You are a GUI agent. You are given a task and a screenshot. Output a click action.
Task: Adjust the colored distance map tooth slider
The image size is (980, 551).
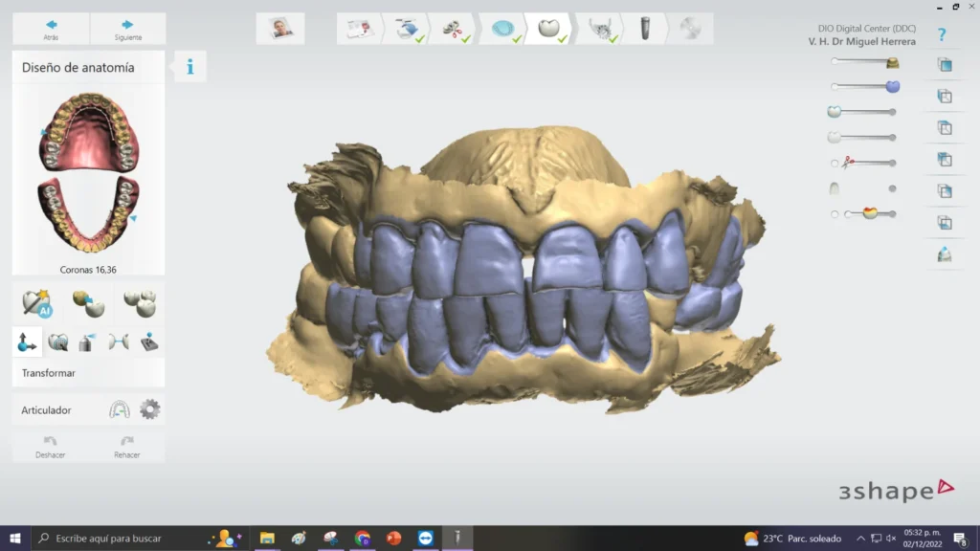tap(870, 213)
